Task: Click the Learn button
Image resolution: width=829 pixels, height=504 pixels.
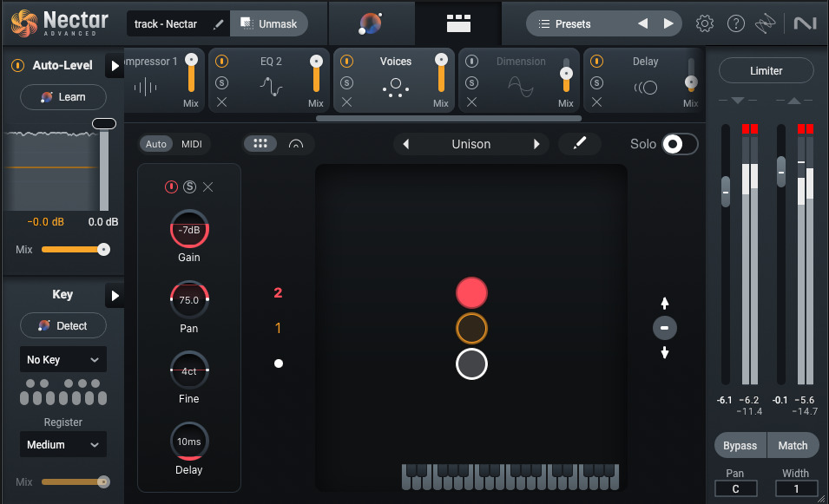Action: pos(63,96)
